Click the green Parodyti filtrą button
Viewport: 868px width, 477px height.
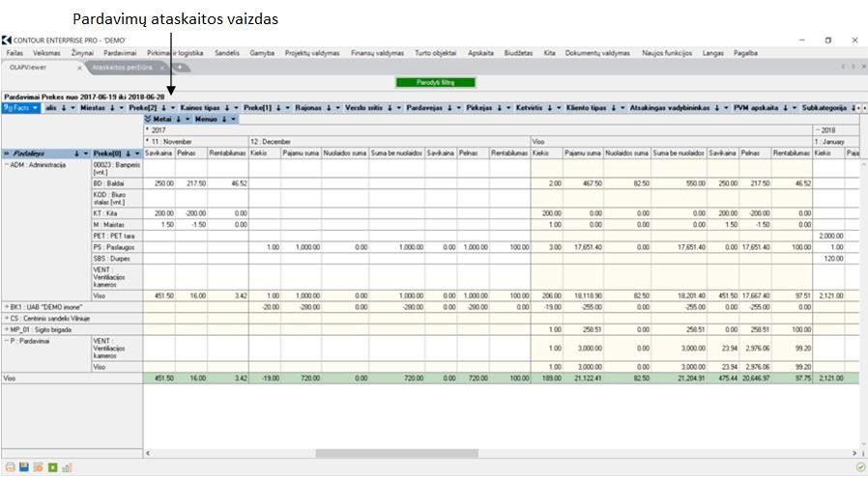pyautogui.click(x=435, y=82)
